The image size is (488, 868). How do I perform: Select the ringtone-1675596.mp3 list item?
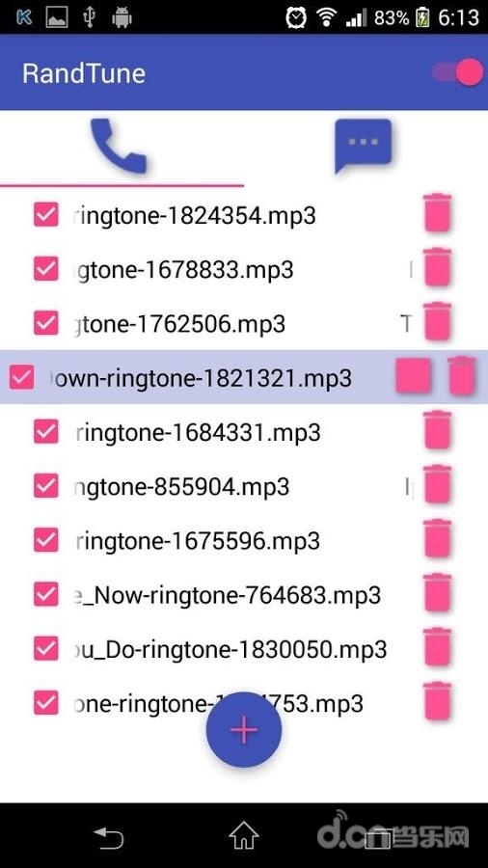pos(244,540)
